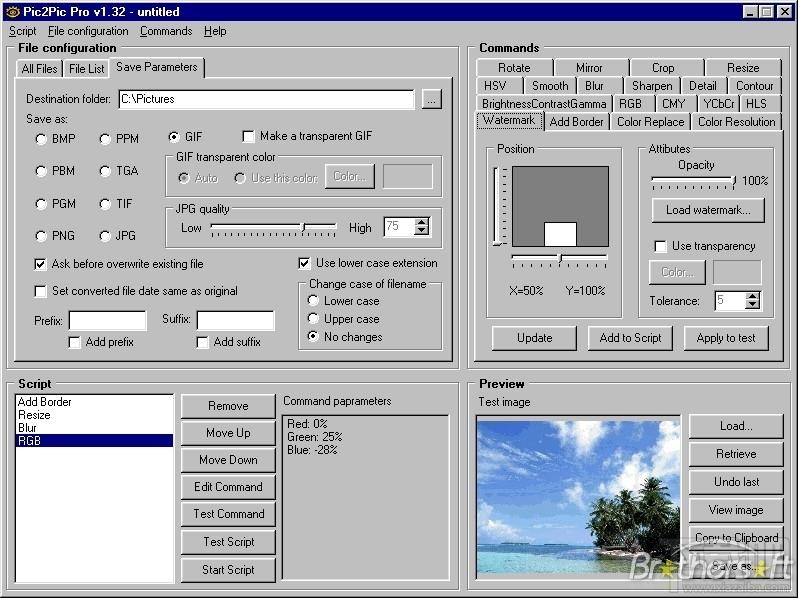Open the BrightnessContrastGamma tab

point(544,104)
